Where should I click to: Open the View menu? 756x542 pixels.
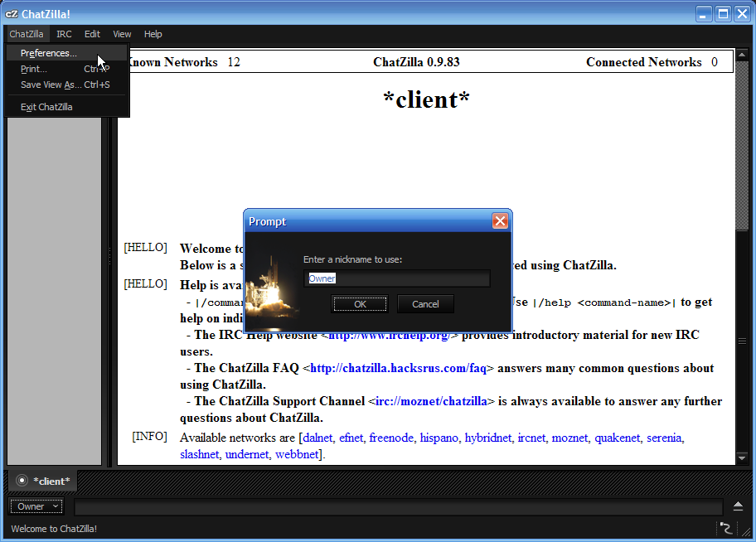pyautogui.click(x=122, y=34)
